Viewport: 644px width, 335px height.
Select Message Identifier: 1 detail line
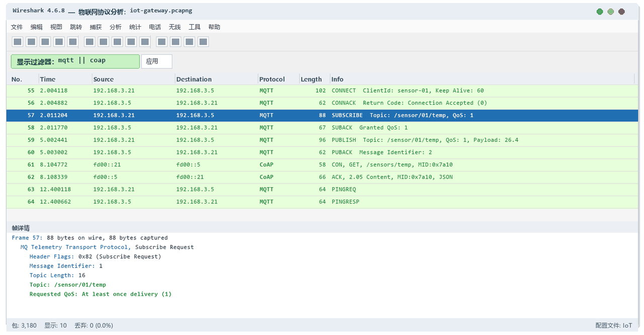66,266
